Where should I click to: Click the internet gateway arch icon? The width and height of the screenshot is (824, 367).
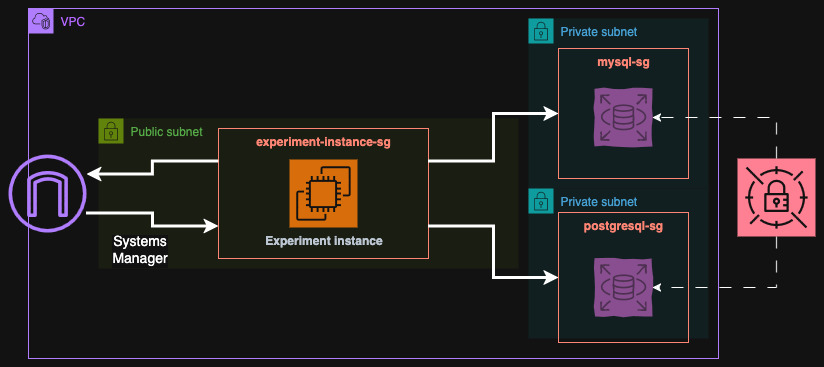click(48, 193)
